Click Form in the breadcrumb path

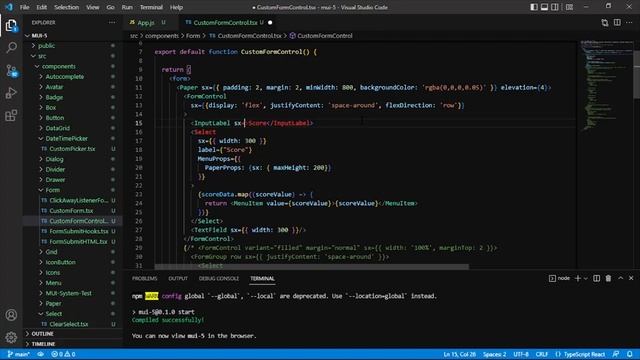click(x=193, y=36)
